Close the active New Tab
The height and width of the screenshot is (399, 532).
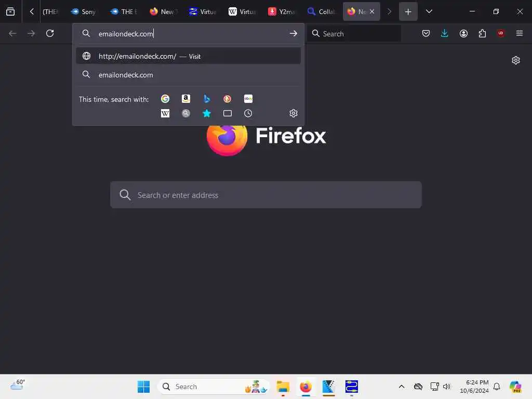point(372,11)
